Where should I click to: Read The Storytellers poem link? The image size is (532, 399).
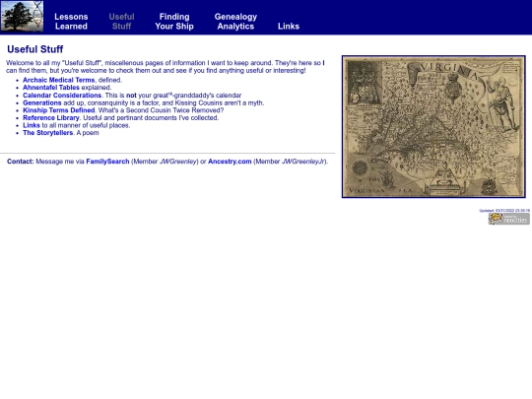click(48, 133)
